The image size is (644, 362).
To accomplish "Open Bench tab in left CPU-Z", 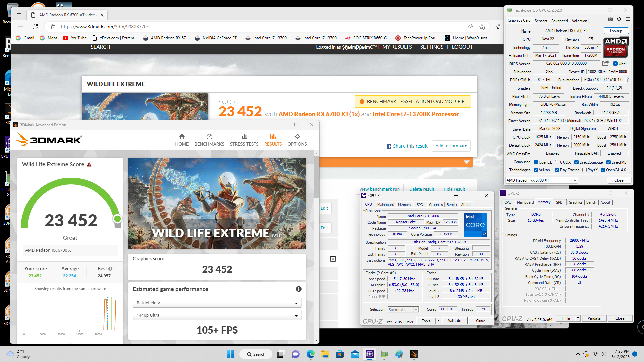I will [x=451, y=205].
